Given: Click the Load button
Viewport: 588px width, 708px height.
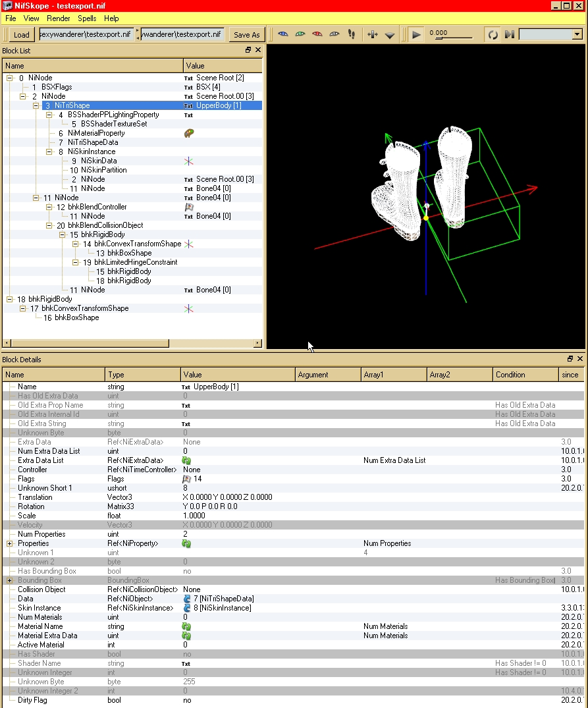Looking at the screenshot, I should coord(21,35).
